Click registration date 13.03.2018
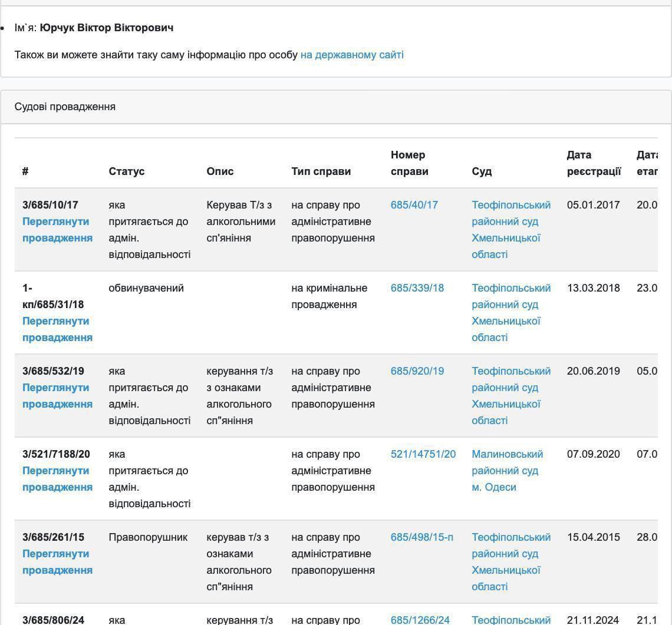 coord(593,288)
